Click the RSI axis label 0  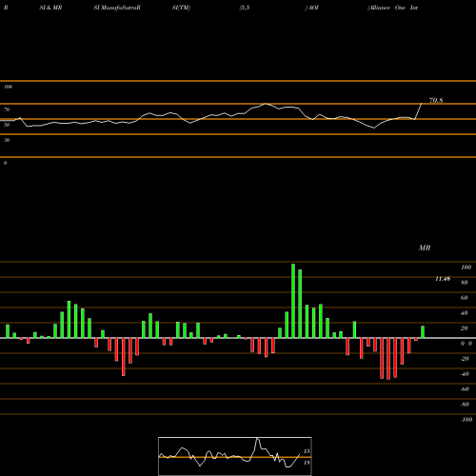(5, 163)
